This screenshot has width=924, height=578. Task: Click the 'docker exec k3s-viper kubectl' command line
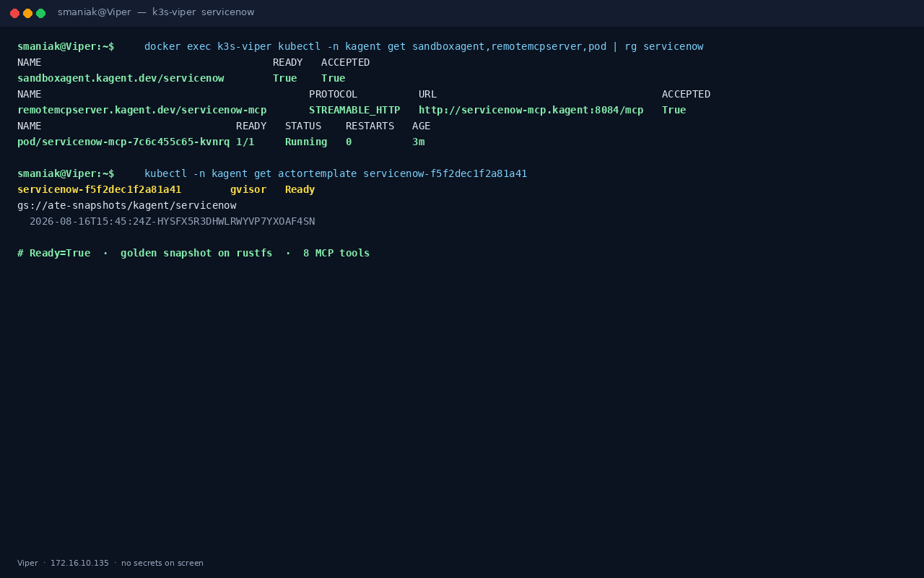[424, 46]
